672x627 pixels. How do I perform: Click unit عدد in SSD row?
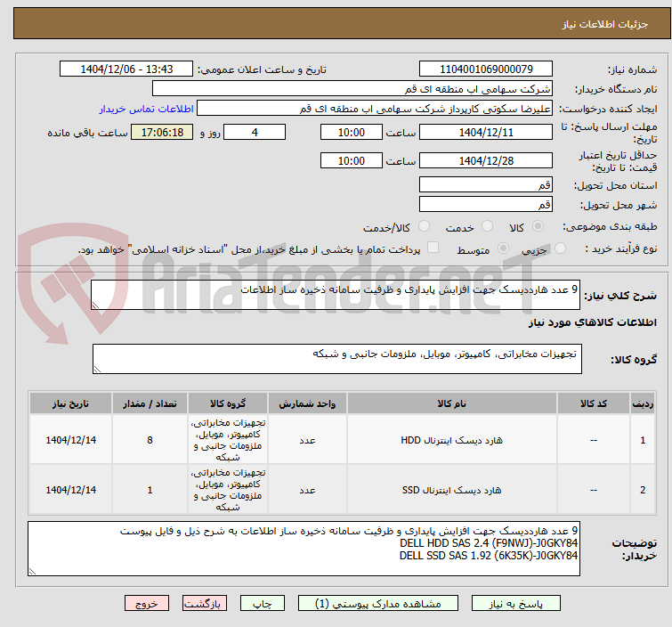click(307, 490)
